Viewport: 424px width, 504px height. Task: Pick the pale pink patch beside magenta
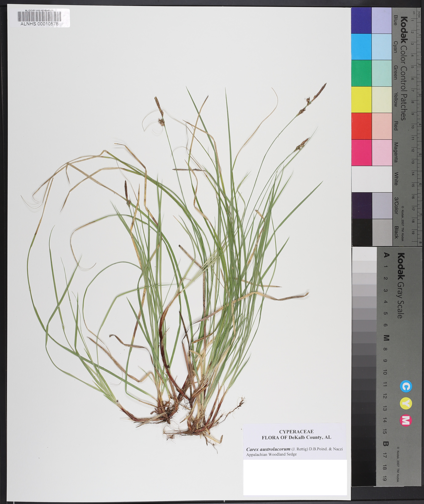[382, 153]
